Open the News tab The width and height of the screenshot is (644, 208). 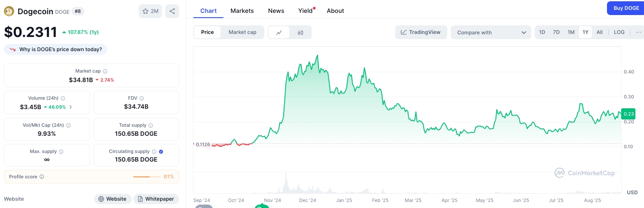pos(276,11)
